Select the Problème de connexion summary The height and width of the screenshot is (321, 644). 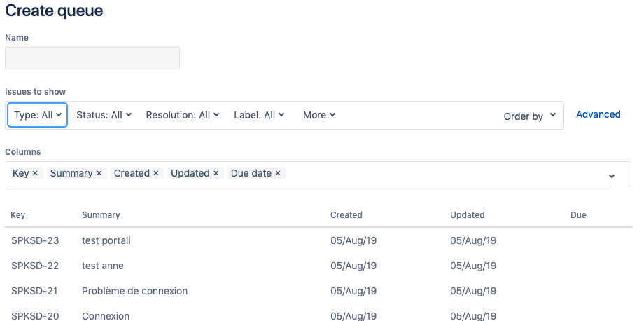pos(134,291)
